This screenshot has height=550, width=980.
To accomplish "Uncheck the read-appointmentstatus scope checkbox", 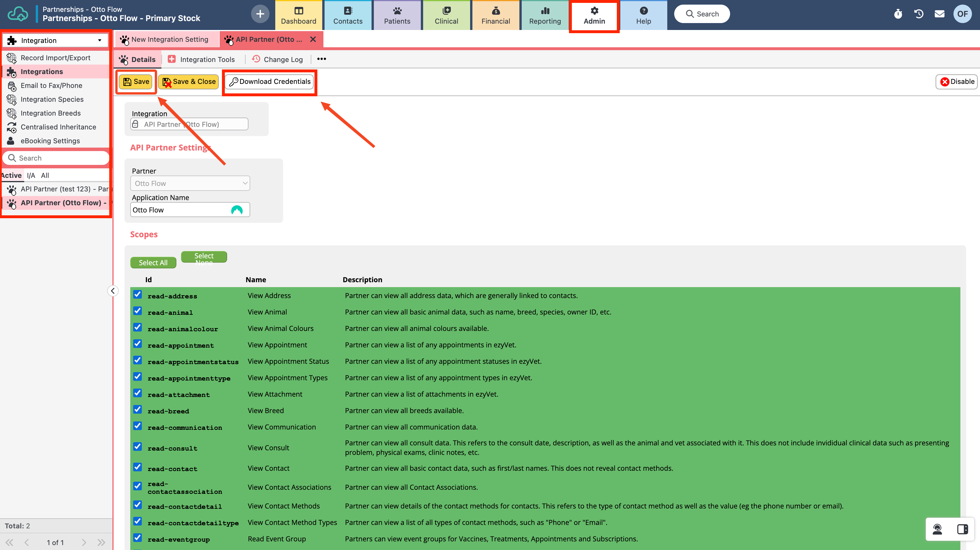I will pos(137,360).
